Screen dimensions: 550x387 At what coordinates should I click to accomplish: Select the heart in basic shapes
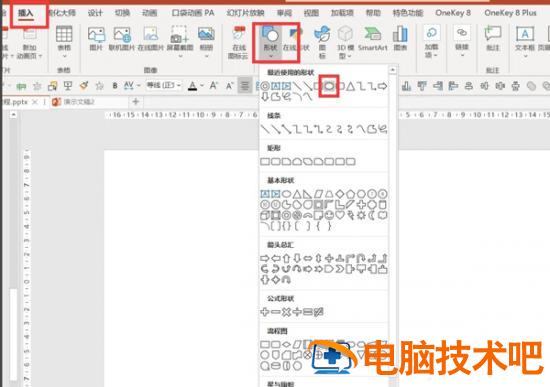340,215
